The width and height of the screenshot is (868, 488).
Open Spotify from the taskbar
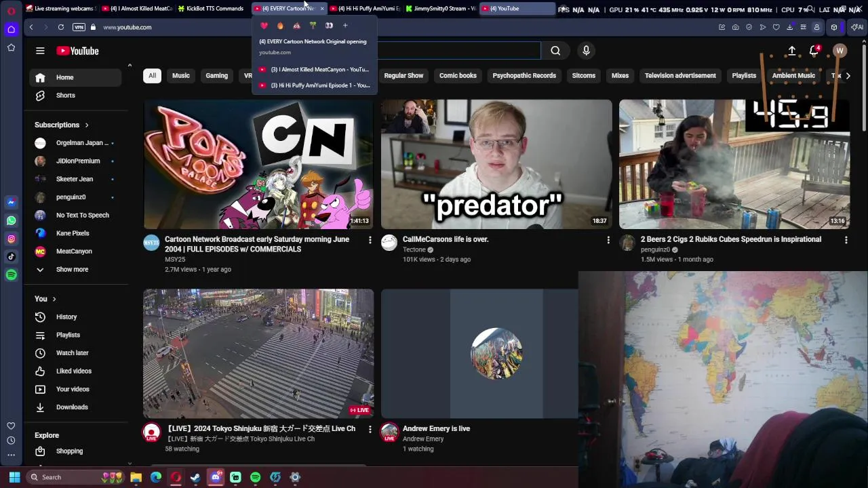pos(255,477)
